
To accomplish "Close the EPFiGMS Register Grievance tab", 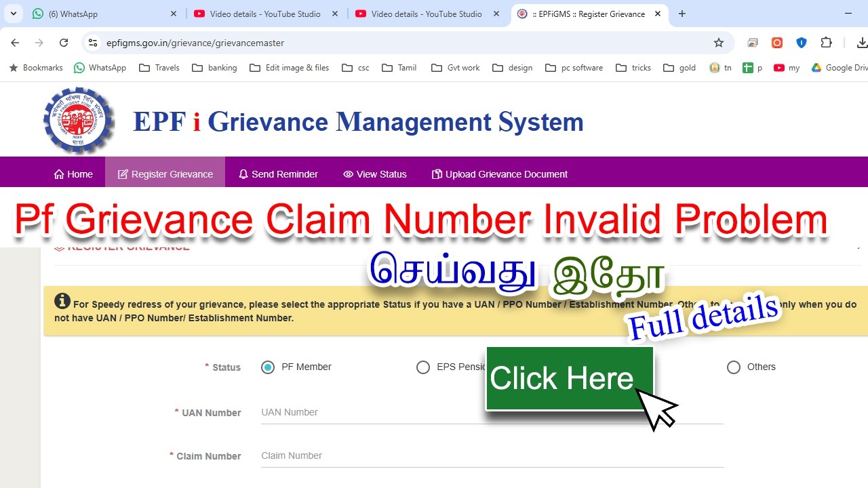I will click(658, 14).
